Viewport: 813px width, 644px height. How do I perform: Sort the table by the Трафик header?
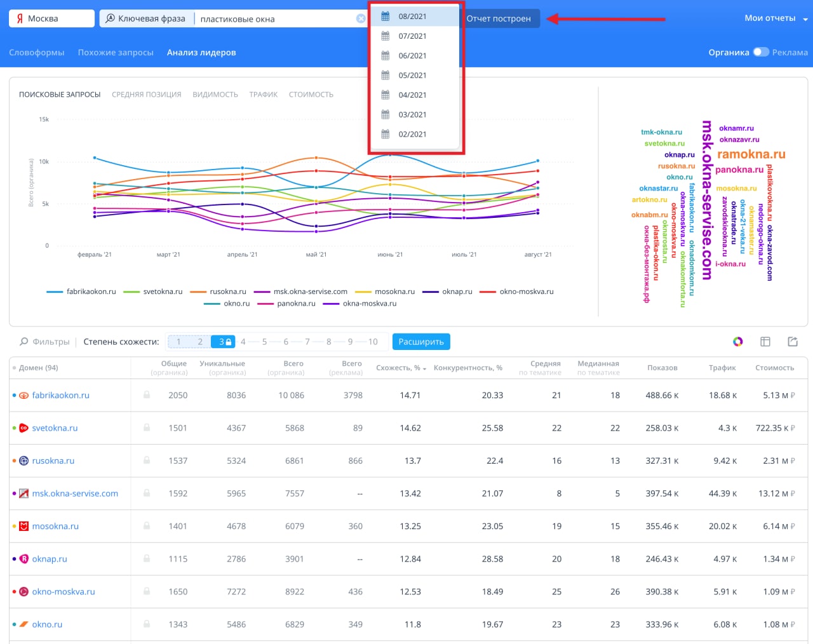(722, 368)
